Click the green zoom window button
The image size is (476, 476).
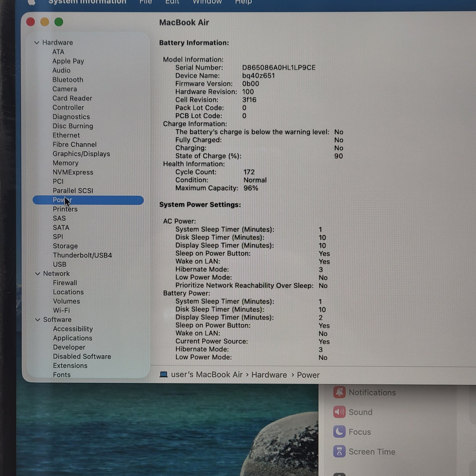pos(59,22)
